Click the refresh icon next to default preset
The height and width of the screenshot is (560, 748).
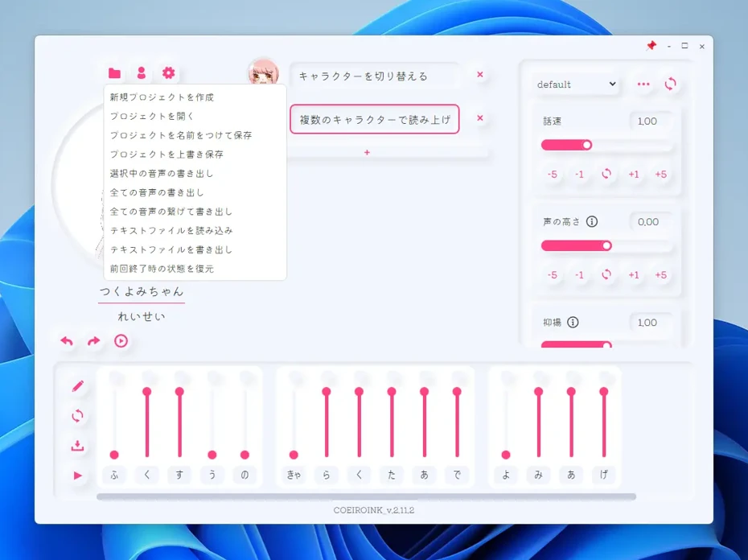coord(670,84)
